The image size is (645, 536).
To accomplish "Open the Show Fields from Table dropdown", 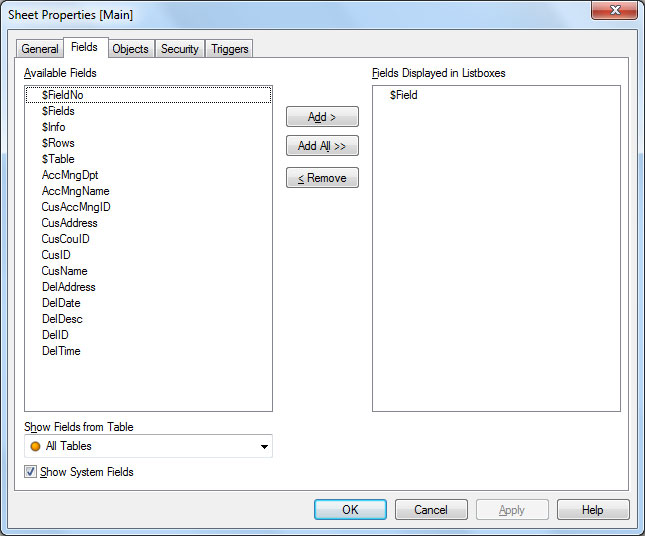I will click(x=148, y=446).
